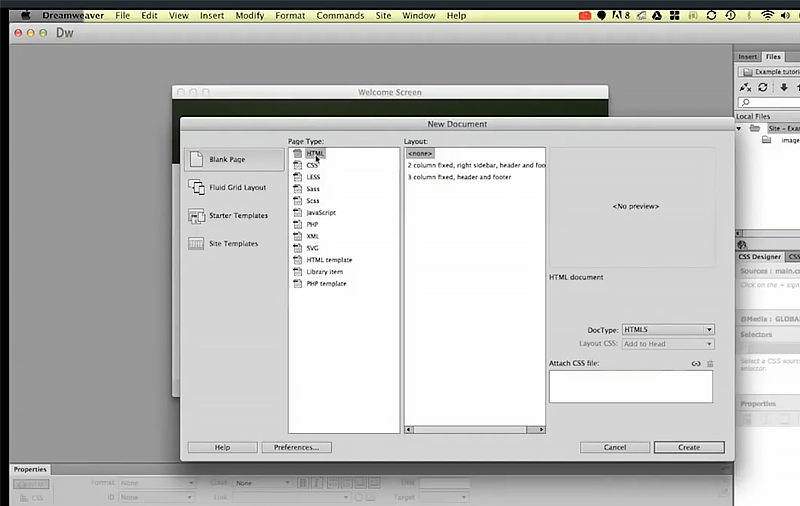This screenshot has width=800, height=506.
Task: Switch to the Insert panel tab
Action: pos(747,57)
